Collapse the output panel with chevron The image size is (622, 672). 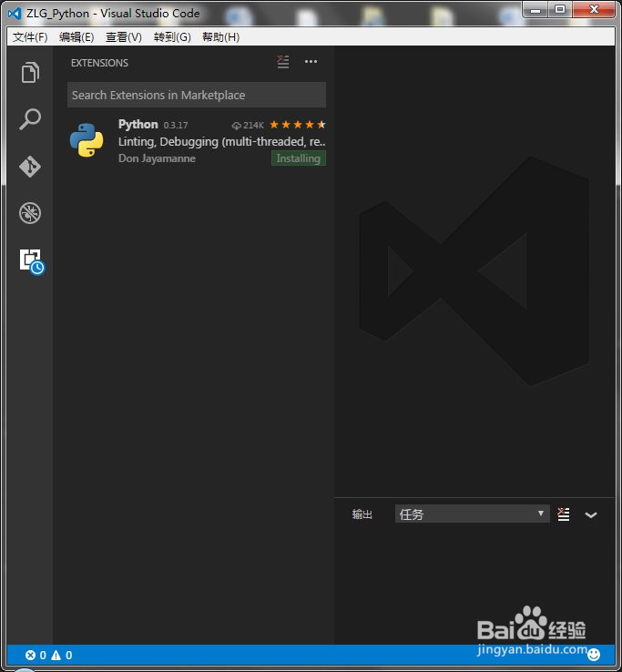click(x=591, y=514)
